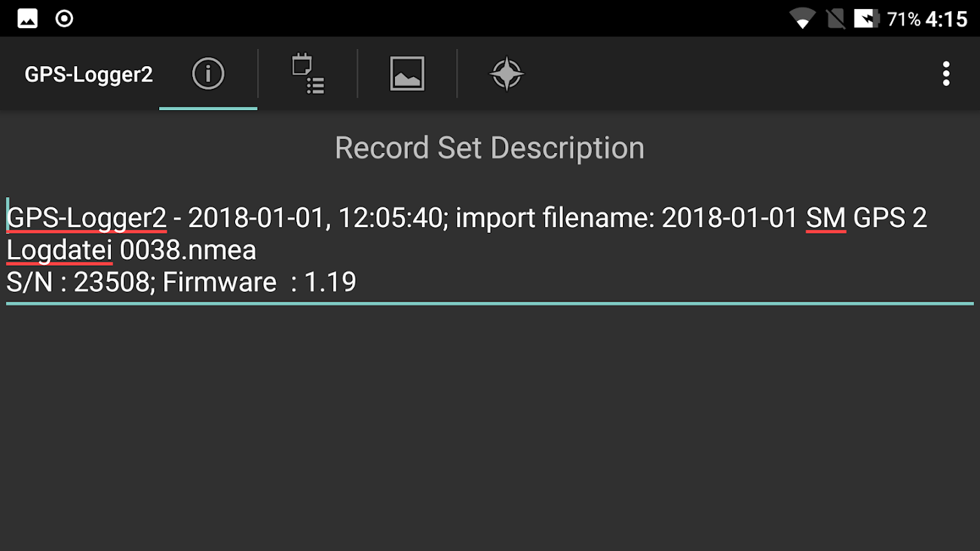The height and width of the screenshot is (551, 980).
Task: Switch to the record list tab
Action: (308, 74)
